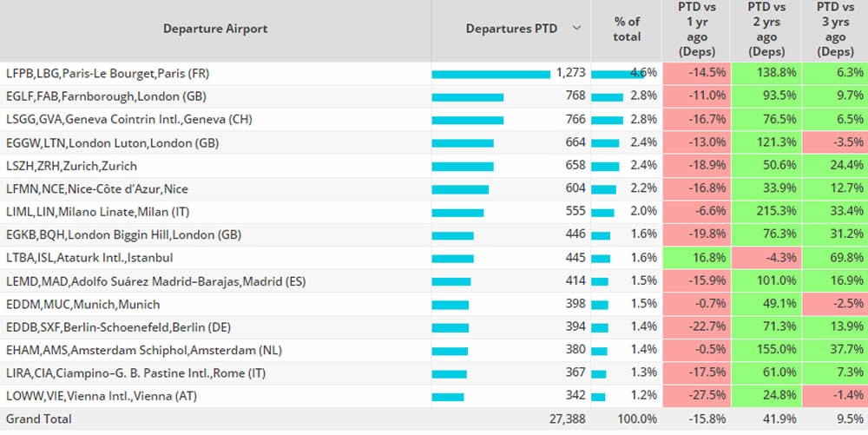Viewport: 868px width, 435px height.
Task: Click the 766 departures value for Geneva
Action: [x=575, y=119]
